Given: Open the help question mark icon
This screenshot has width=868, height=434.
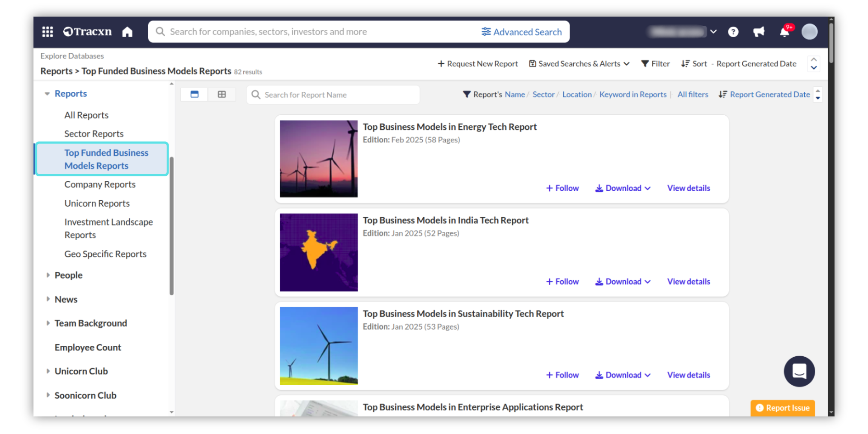Looking at the screenshot, I should (733, 32).
